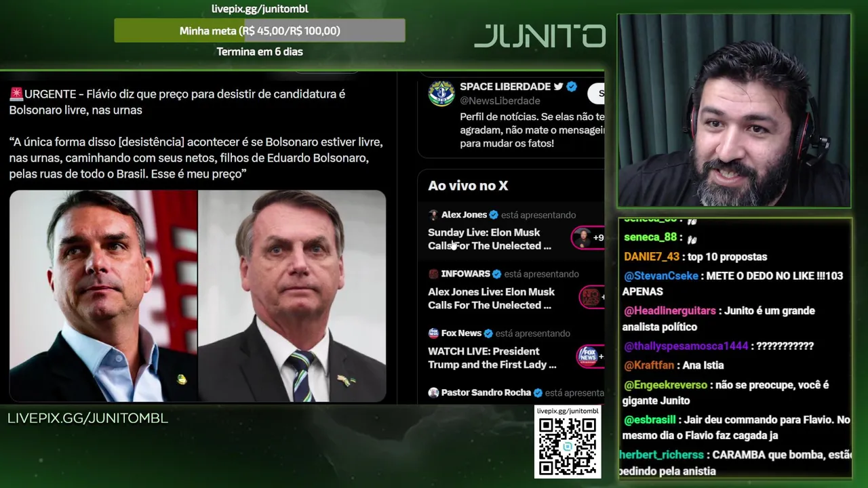Click the follow button next to SPACE LIBERDADE

[597, 94]
